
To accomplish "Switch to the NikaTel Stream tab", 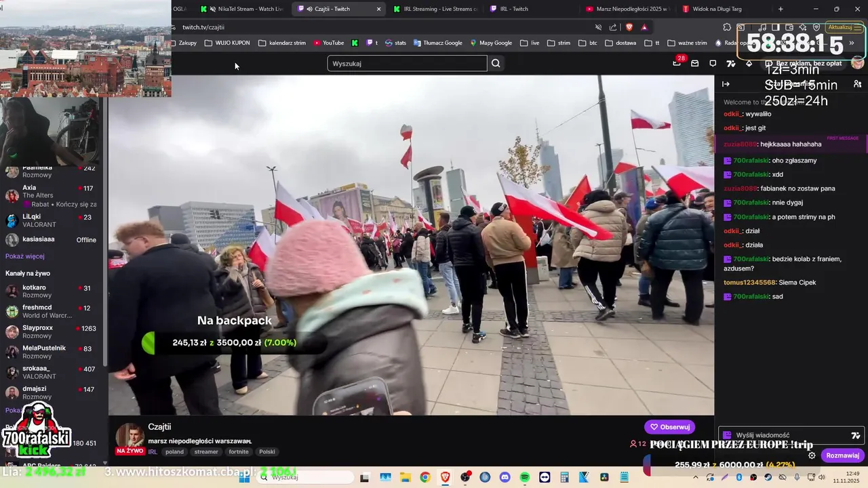I will tap(241, 9).
